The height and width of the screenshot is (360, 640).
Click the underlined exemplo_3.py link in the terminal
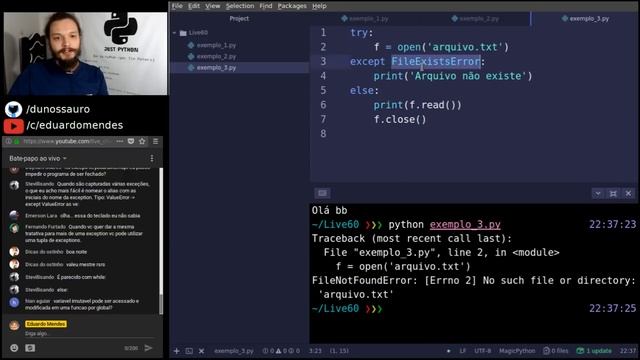[465, 224]
